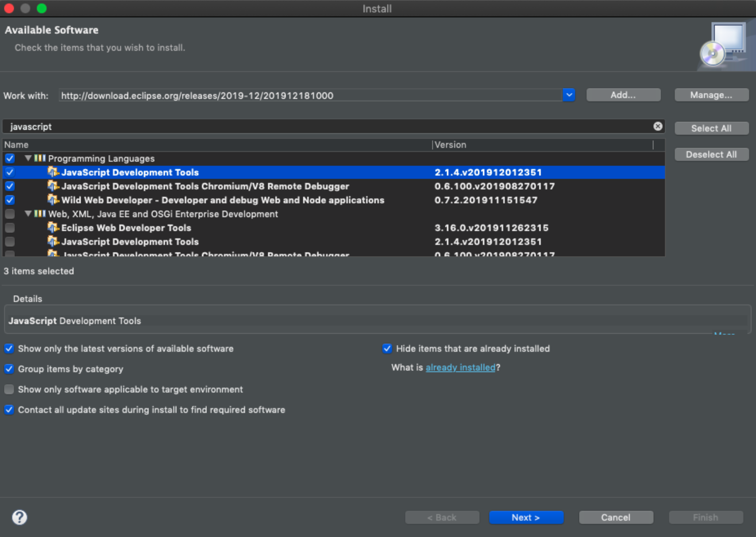Open the Work with site dropdown arrow
Image resolution: width=756 pixels, height=537 pixels.
point(569,95)
